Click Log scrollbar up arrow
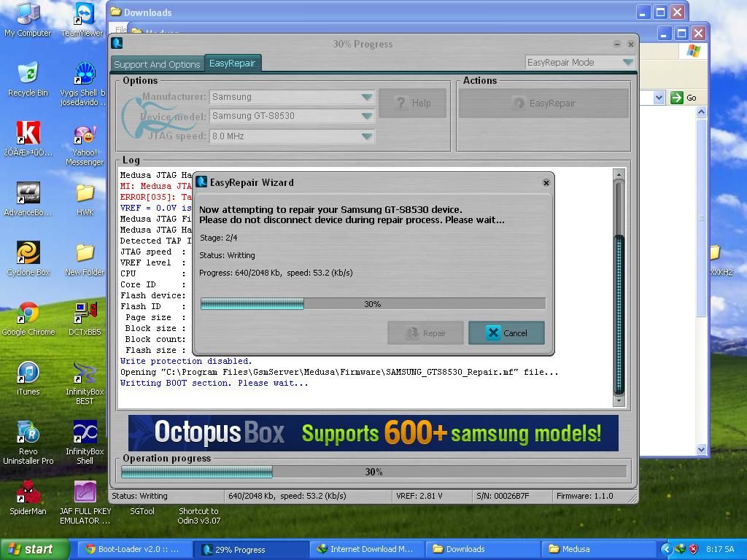747x560 pixels. point(619,174)
